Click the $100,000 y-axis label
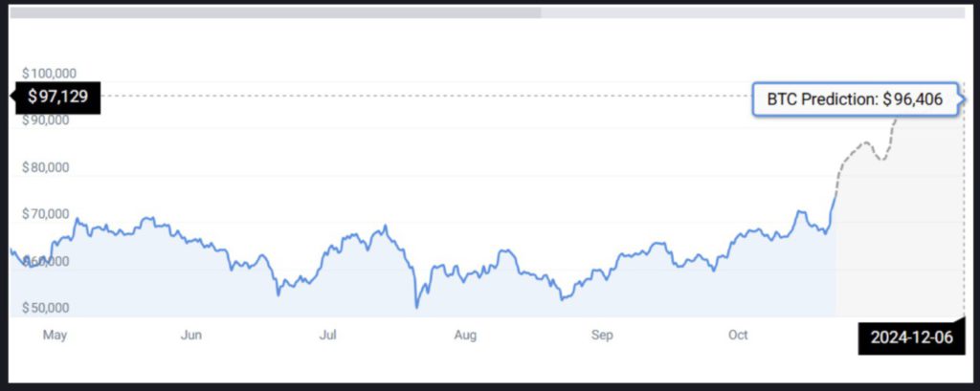This screenshot has width=980, height=391. [x=49, y=74]
